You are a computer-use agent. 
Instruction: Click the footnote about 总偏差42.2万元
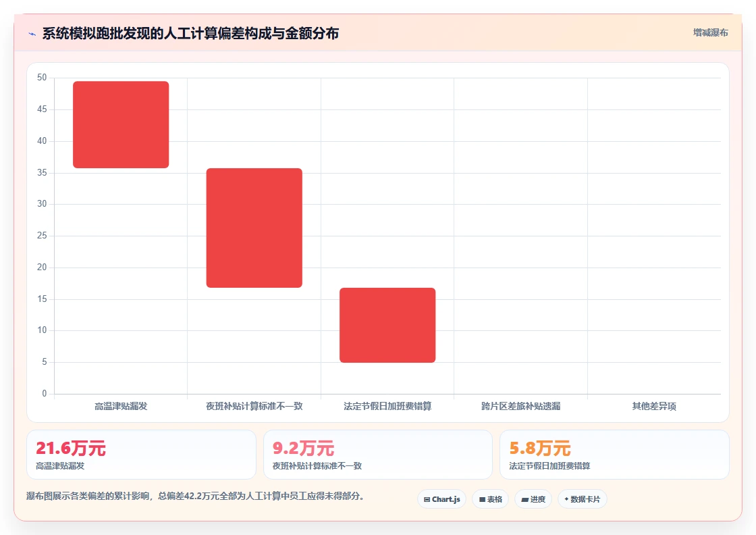click(x=195, y=496)
